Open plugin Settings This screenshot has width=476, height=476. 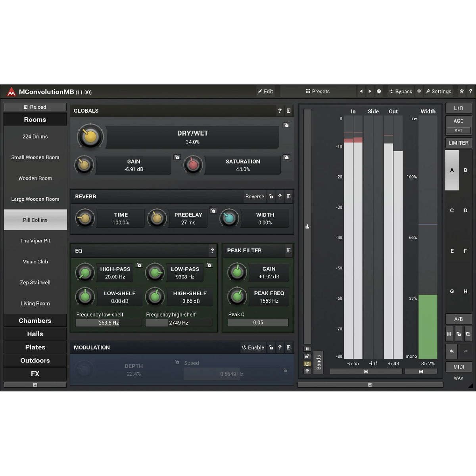(x=439, y=91)
